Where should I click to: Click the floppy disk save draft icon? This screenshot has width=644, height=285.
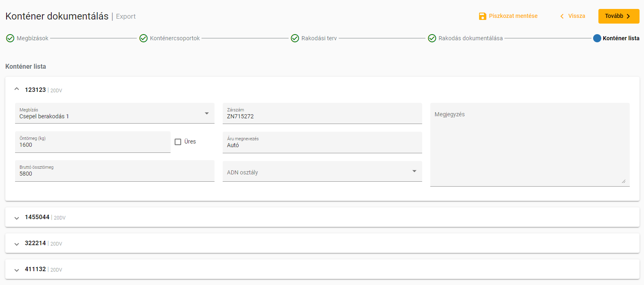(x=482, y=16)
